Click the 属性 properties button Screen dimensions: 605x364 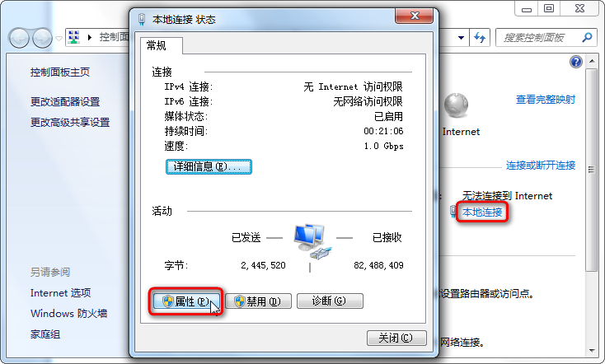(x=187, y=301)
